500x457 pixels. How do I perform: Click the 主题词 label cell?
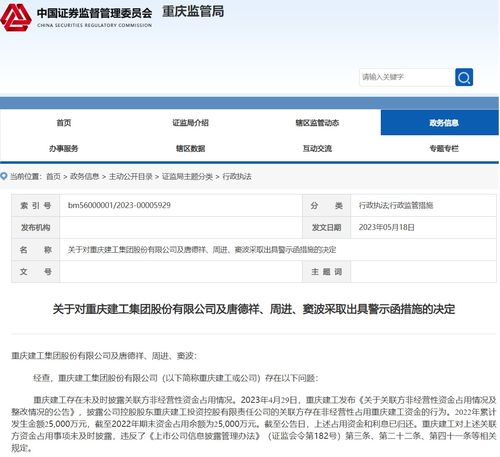(x=326, y=272)
